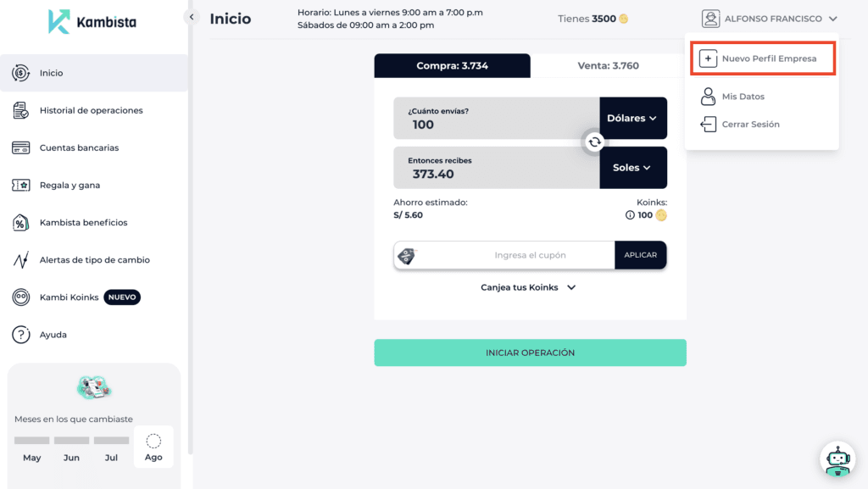The height and width of the screenshot is (489, 868).
Task: Click the Cuentas bancarias card icon
Action: pyautogui.click(x=21, y=147)
